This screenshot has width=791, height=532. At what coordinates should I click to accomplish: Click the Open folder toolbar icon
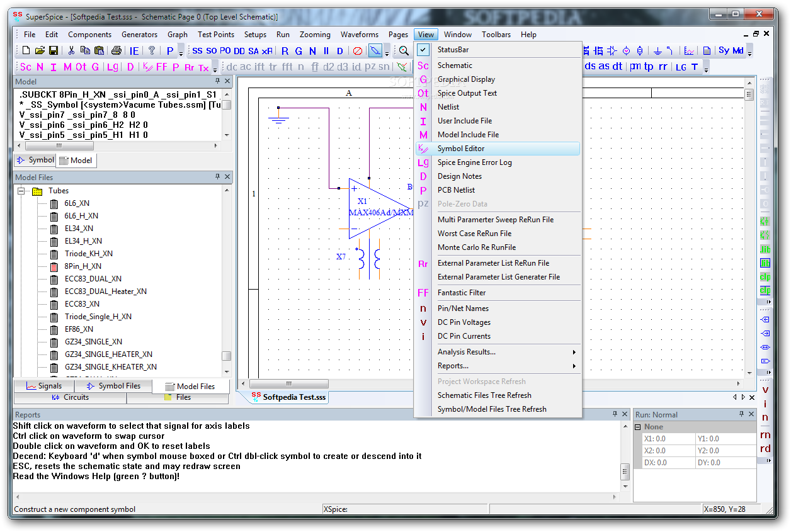[40, 51]
